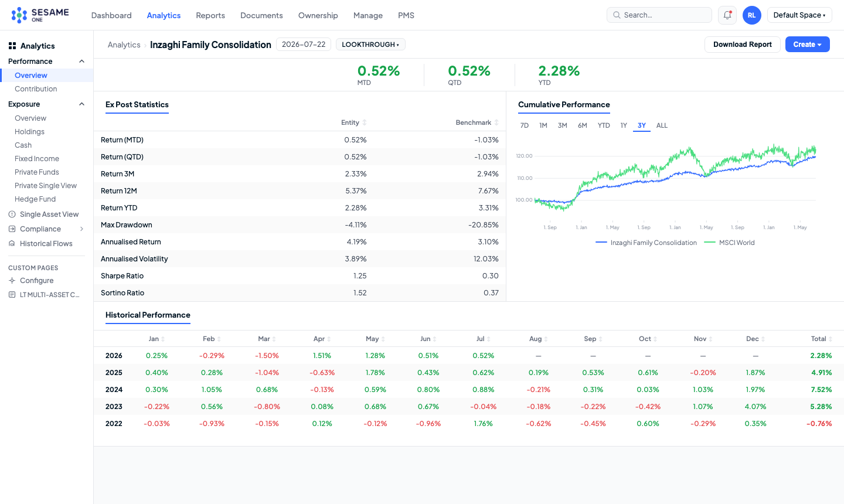
Task: Sort the Oct column
Action: click(x=655, y=339)
